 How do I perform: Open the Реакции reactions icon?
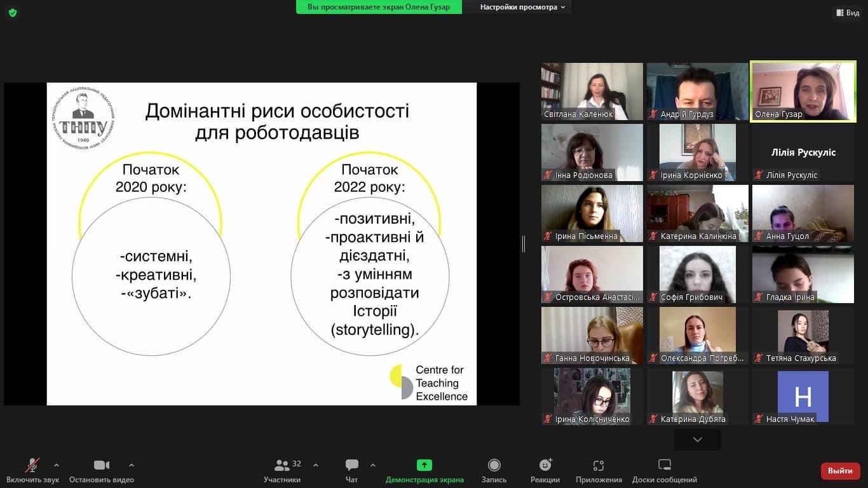(545, 466)
